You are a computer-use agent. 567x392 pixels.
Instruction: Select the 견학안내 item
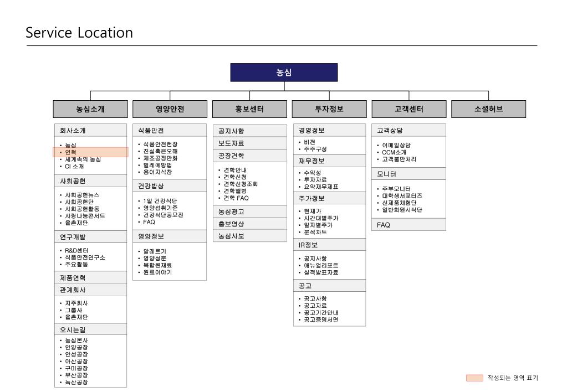point(235,170)
